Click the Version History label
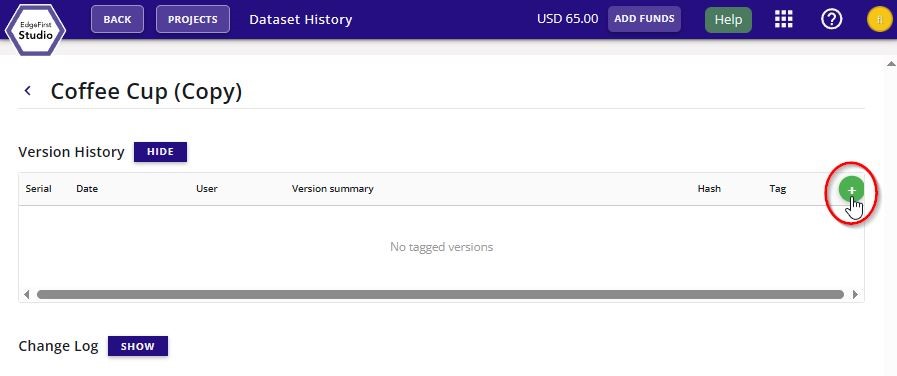 (x=71, y=152)
